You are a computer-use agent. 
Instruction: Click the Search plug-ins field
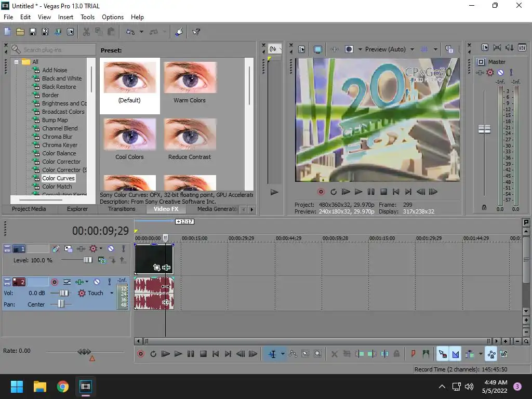click(53, 49)
